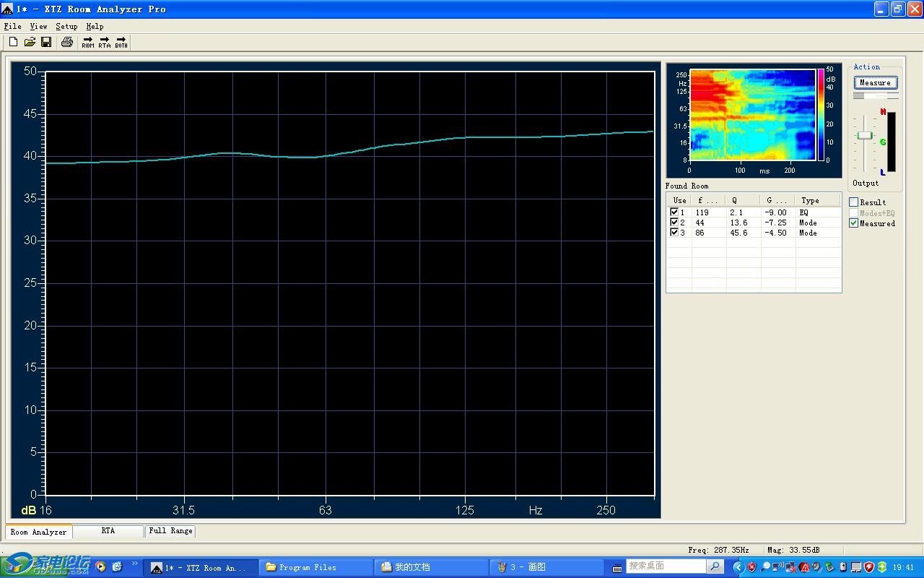Click the XTZ Room Analyzer taskbar button
The width and height of the screenshot is (924, 578).
point(201,567)
